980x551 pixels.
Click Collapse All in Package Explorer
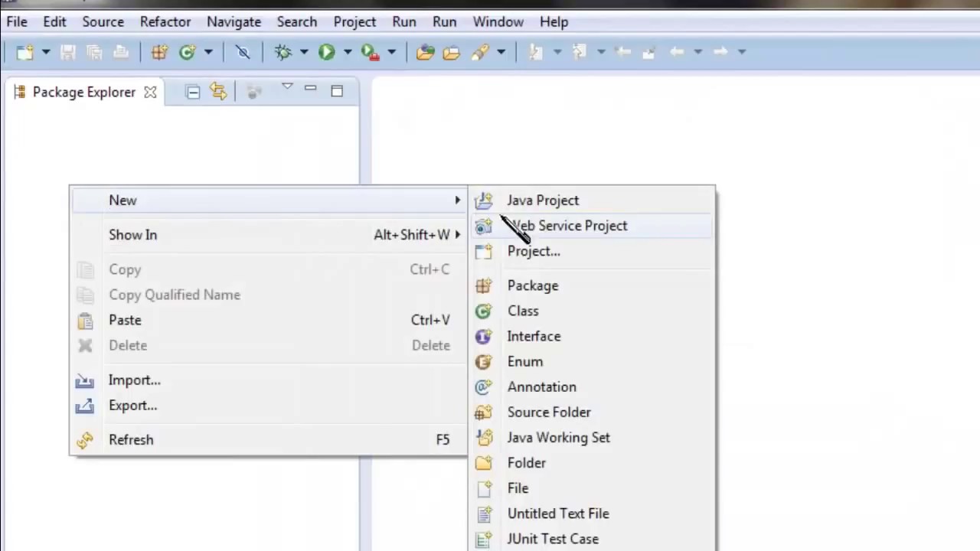[x=193, y=92]
